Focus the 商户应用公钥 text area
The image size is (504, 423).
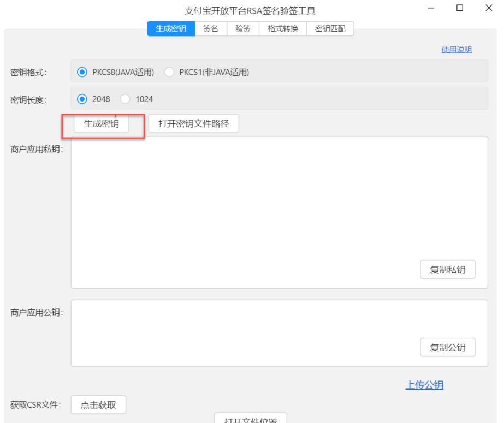[280, 333]
